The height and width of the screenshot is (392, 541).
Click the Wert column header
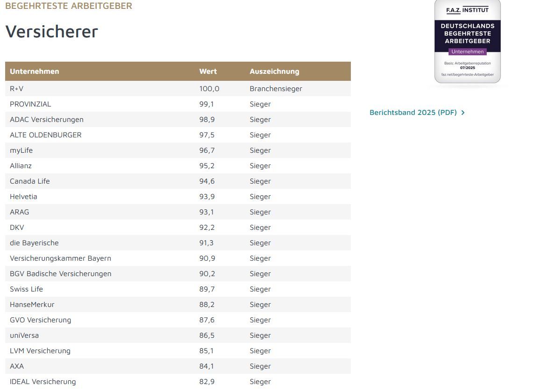pos(208,71)
